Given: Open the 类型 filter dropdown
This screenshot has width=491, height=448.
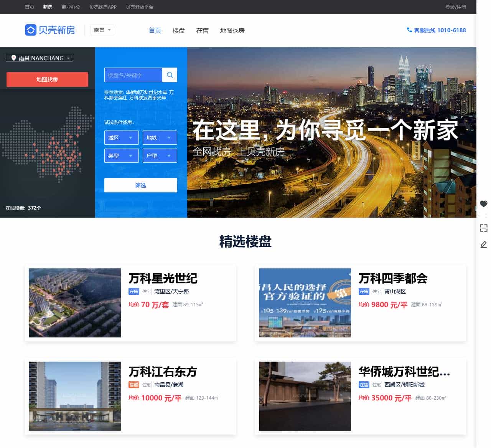Looking at the screenshot, I should [x=121, y=155].
